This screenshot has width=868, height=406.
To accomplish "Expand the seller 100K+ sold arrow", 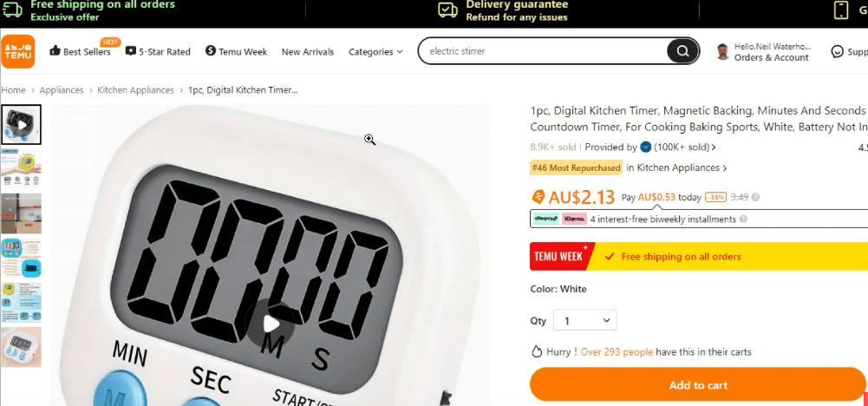I will (714, 147).
